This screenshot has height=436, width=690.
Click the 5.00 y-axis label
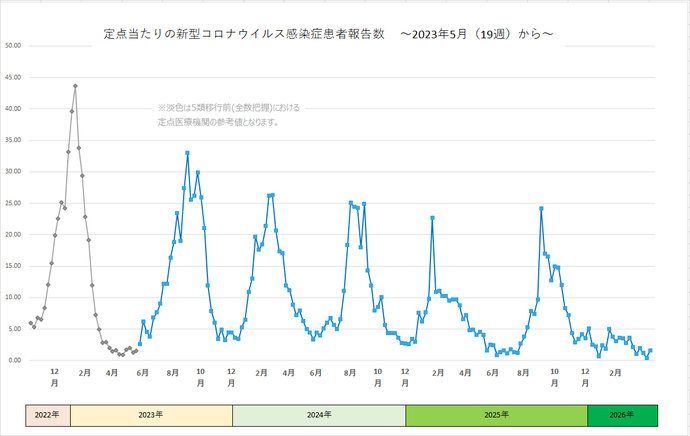coord(14,329)
